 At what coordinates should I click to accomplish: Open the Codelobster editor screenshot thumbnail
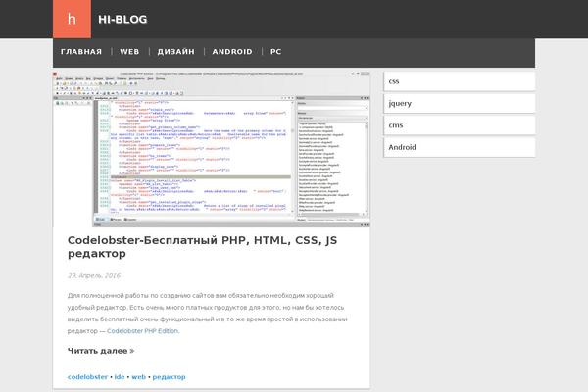212,149
